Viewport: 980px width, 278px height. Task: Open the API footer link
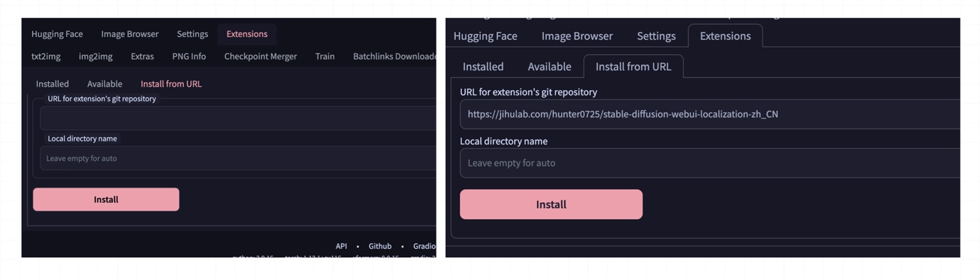pos(342,246)
